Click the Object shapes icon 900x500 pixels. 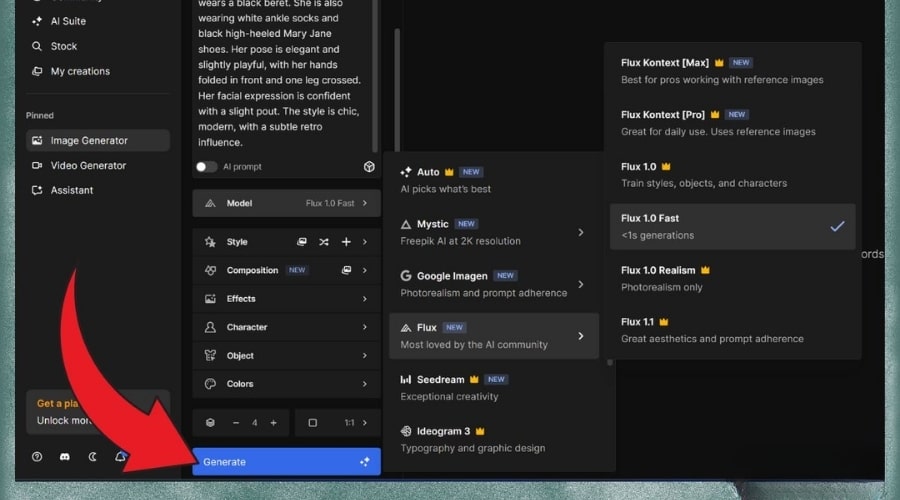click(x=210, y=355)
